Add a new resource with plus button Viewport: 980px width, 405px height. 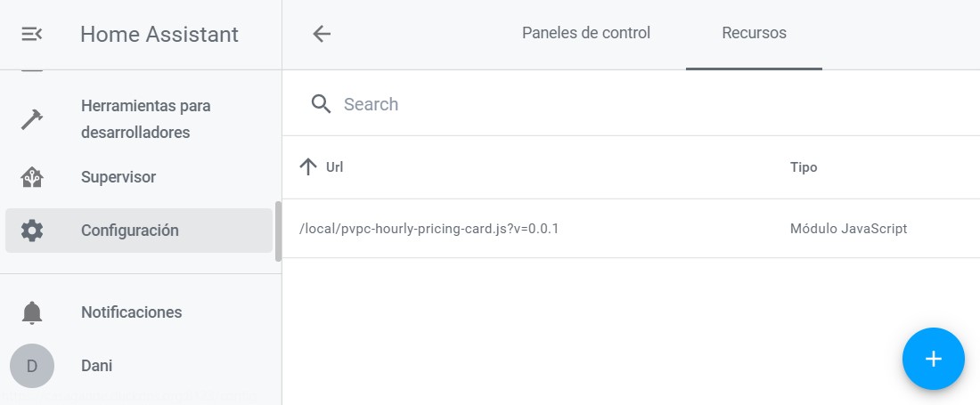tap(933, 359)
